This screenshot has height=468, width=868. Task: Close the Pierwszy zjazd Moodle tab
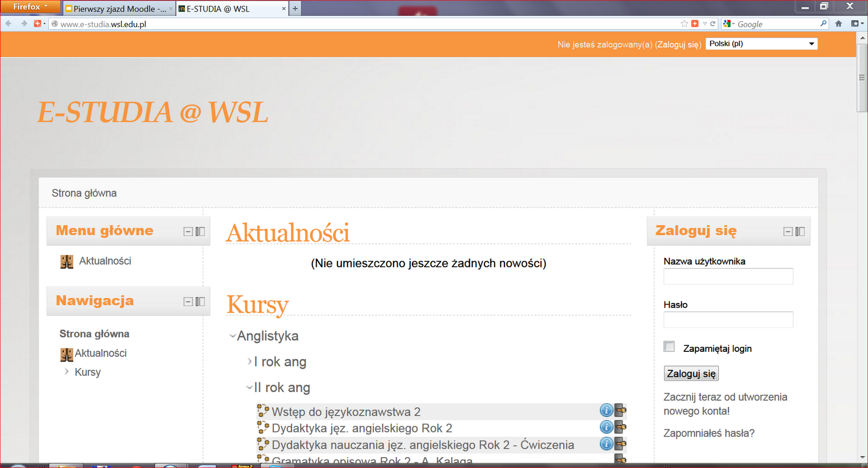click(171, 9)
